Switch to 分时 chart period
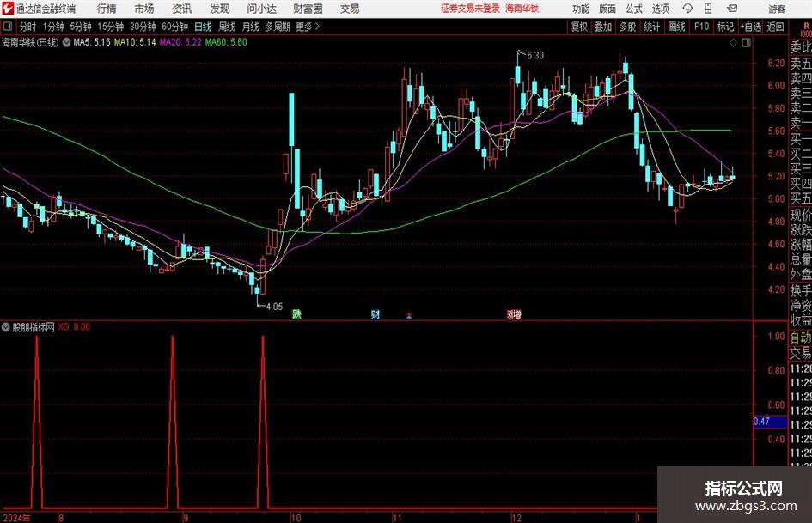This screenshot has height=523, width=812. tap(27, 27)
